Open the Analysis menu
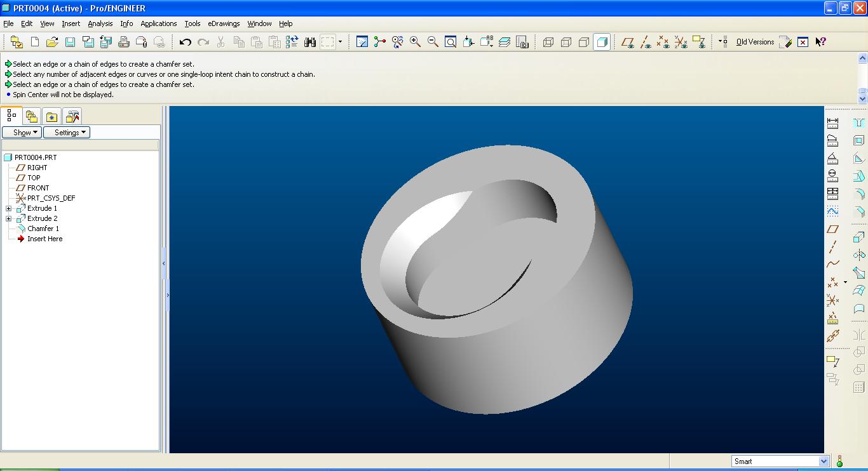The width and height of the screenshot is (868, 471). (x=100, y=23)
